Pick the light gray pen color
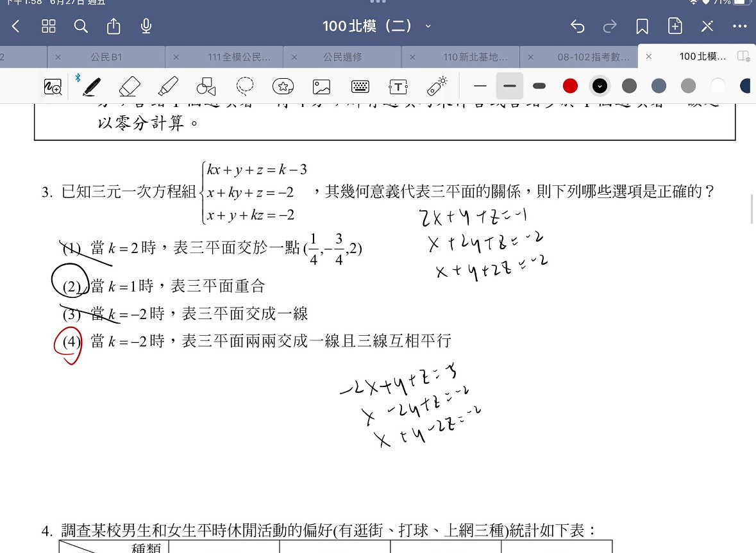 tap(688, 87)
